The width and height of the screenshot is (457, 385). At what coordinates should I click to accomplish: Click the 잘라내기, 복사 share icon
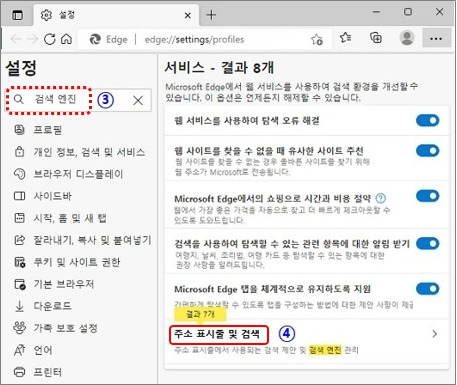click(20, 240)
